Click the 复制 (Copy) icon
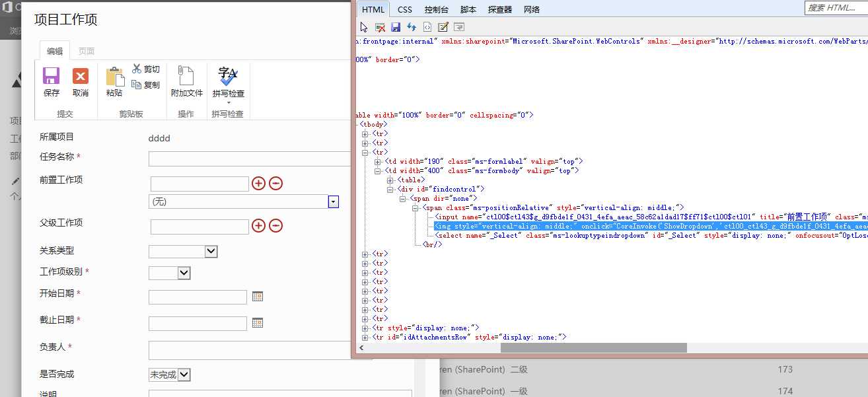Image resolution: width=868 pixels, height=397 pixels. tap(137, 84)
